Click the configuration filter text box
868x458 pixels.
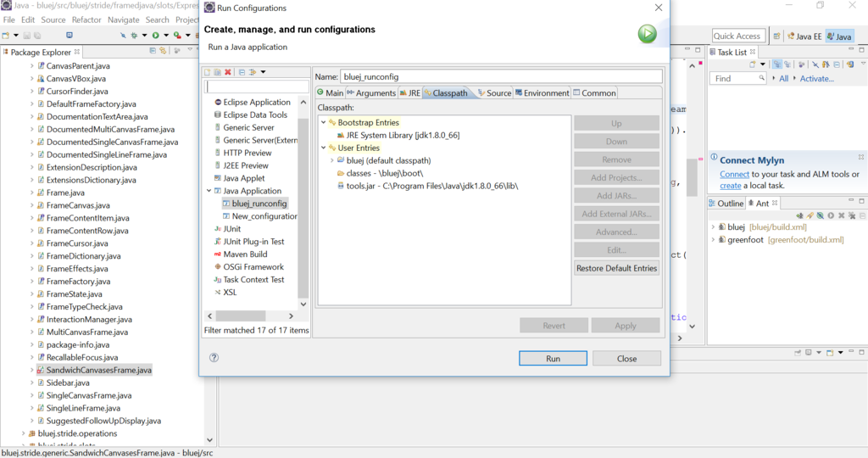point(257,87)
